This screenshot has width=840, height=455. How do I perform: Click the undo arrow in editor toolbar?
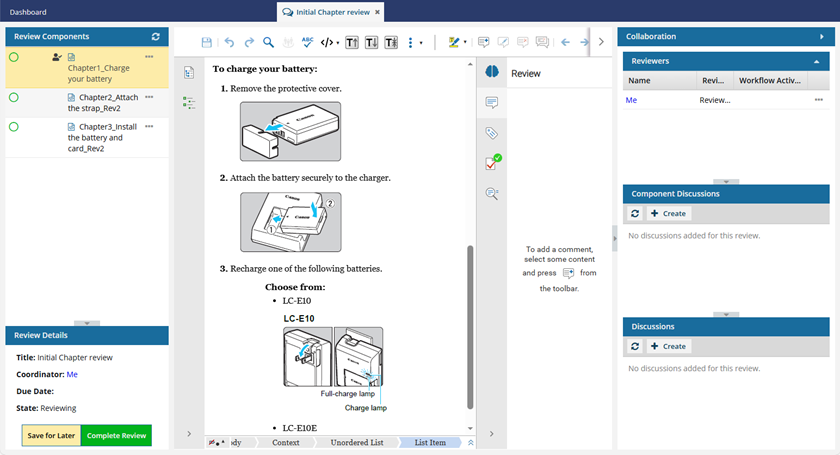coord(228,42)
